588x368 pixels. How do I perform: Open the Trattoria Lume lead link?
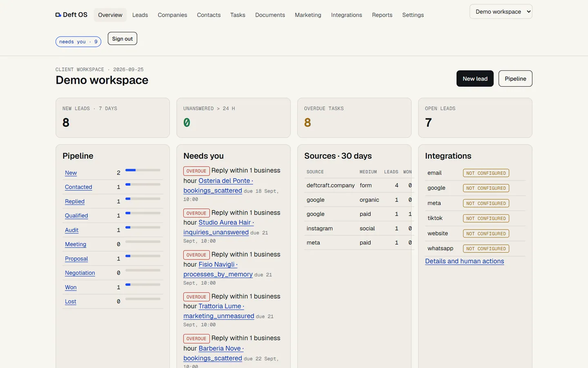tap(221, 306)
